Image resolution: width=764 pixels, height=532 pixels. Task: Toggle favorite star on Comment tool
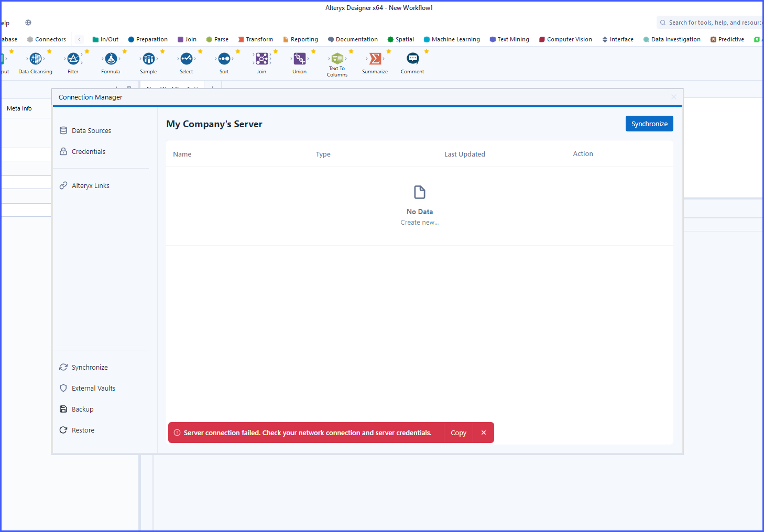427,51
